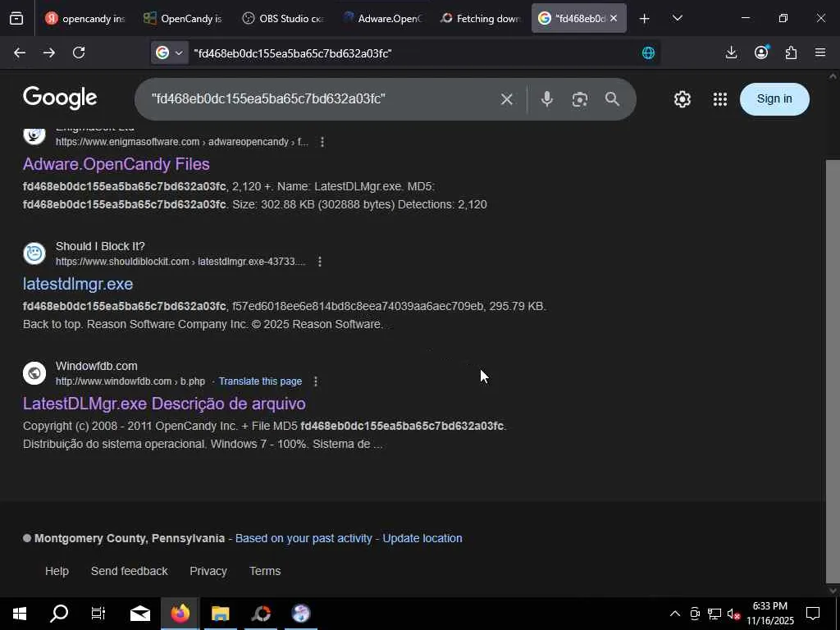Open the Terms footer link
The height and width of the screenshot is (630, 840).
265,571
